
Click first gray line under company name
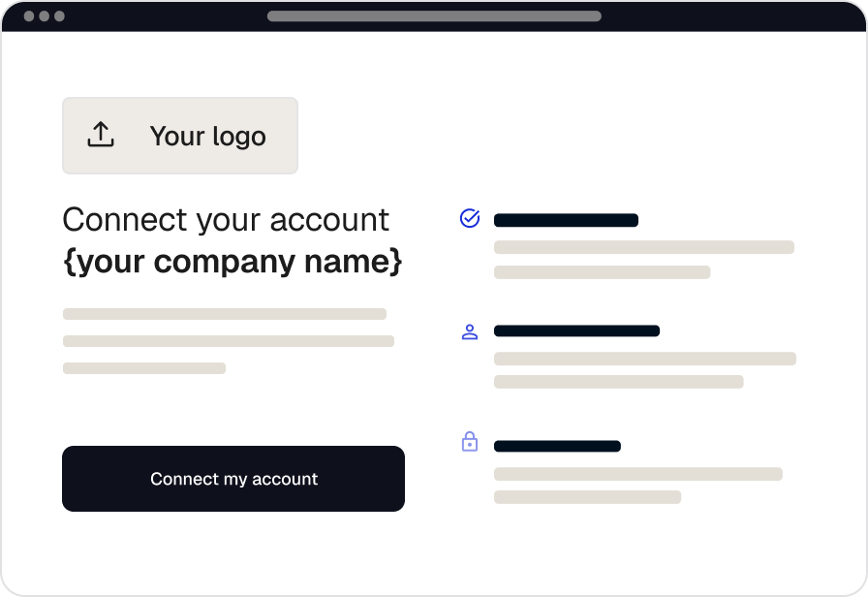225,314
